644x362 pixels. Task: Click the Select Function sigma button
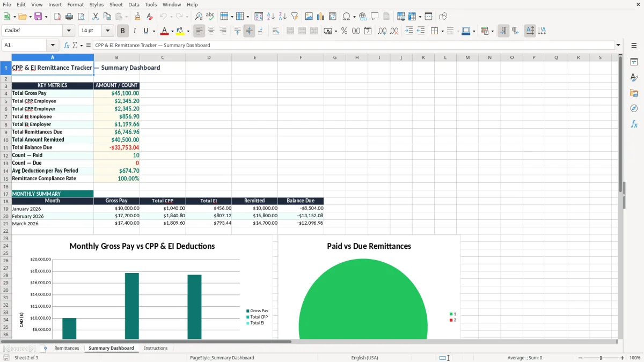[x=75, y=45]
